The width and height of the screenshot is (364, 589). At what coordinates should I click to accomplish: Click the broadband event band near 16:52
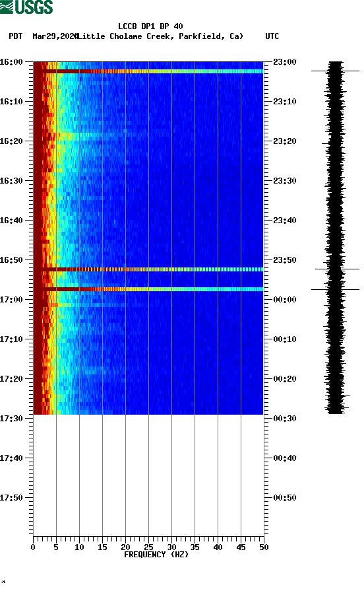148,269
